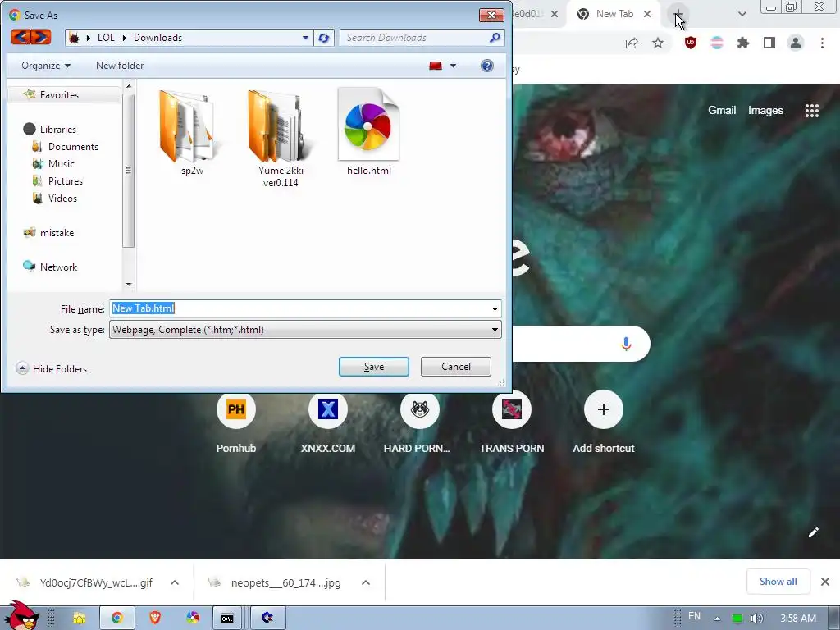The image size is (840, 630).
Task: Open a new tab with the plus button
Action: click(677, 14)
